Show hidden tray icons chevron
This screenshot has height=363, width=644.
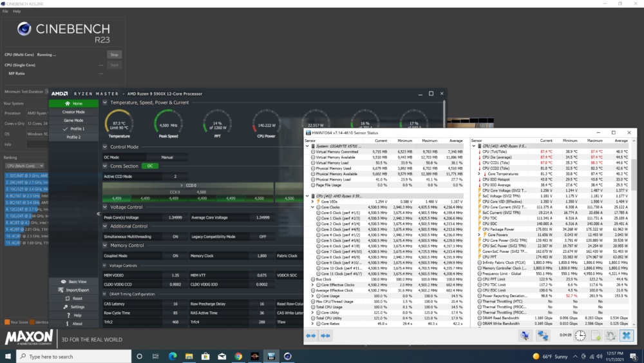575,357
